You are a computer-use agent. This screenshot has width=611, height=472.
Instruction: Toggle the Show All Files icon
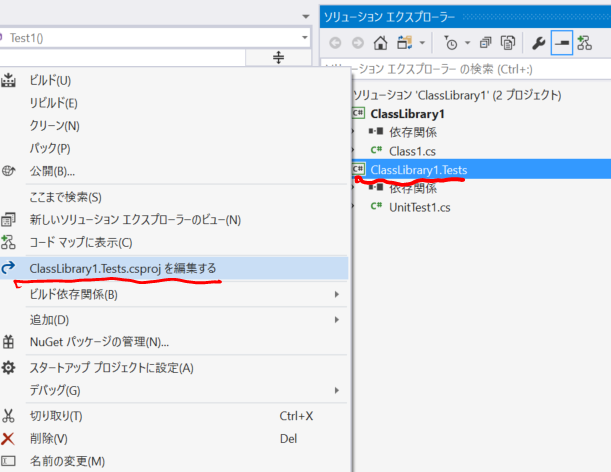508,43
